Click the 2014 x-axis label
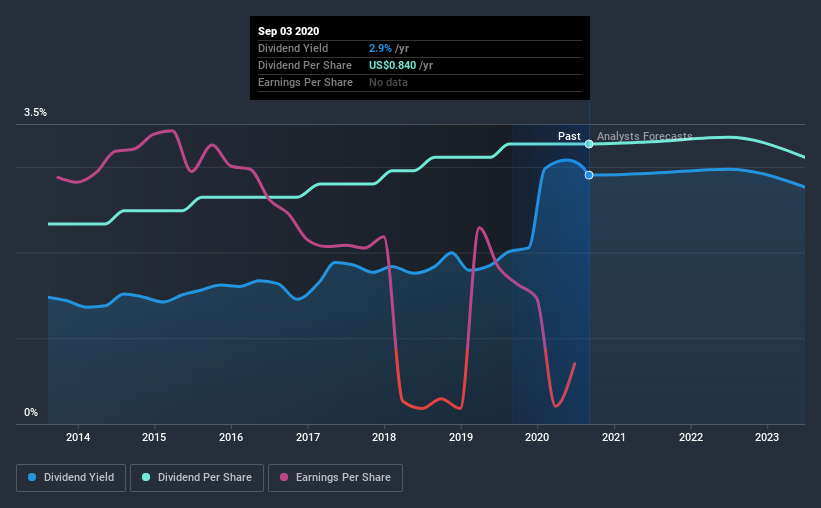Viewport: 821px width, 508px height. click(77, 437)
